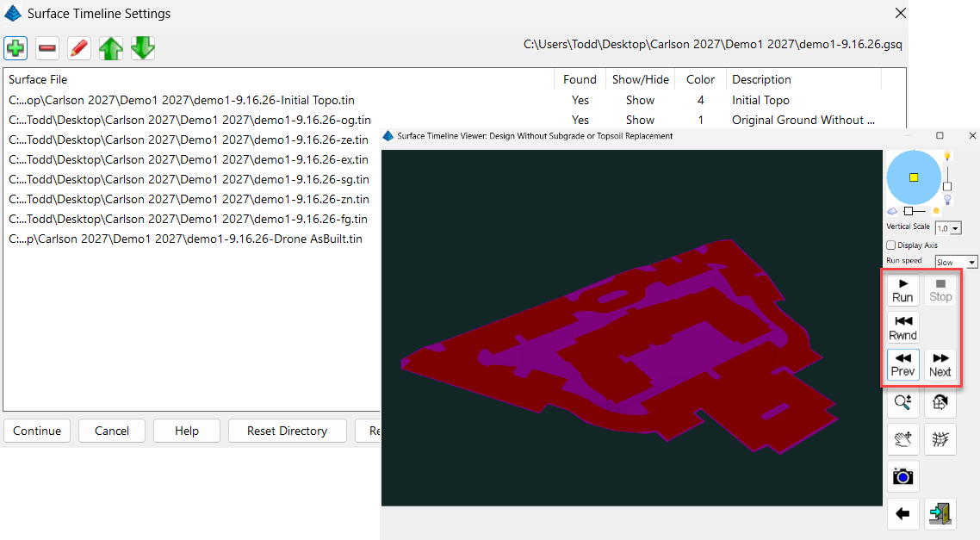980x540 pixels.
Task: Enable the Display Axis checkbox
Action: point(891,245)
